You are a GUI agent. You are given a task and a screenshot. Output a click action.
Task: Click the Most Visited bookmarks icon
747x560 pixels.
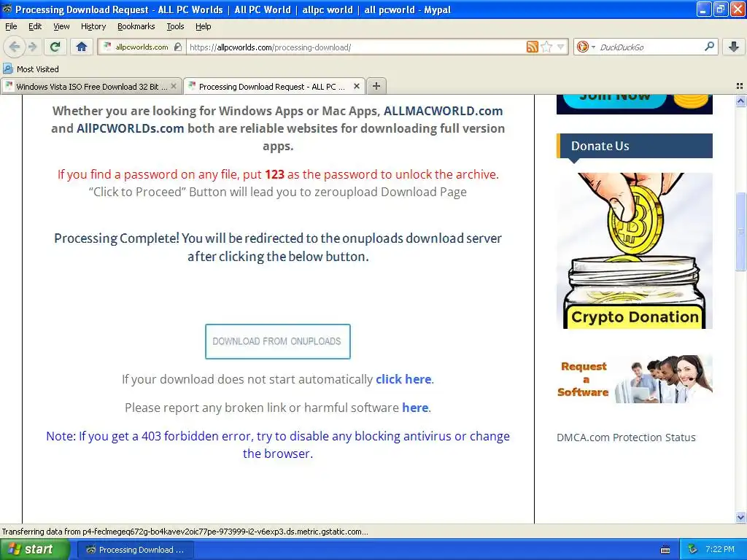click(8, 69)
